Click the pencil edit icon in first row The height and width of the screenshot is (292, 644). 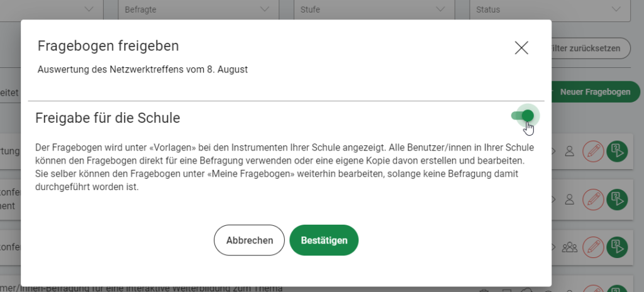click(x=593, y=151)
